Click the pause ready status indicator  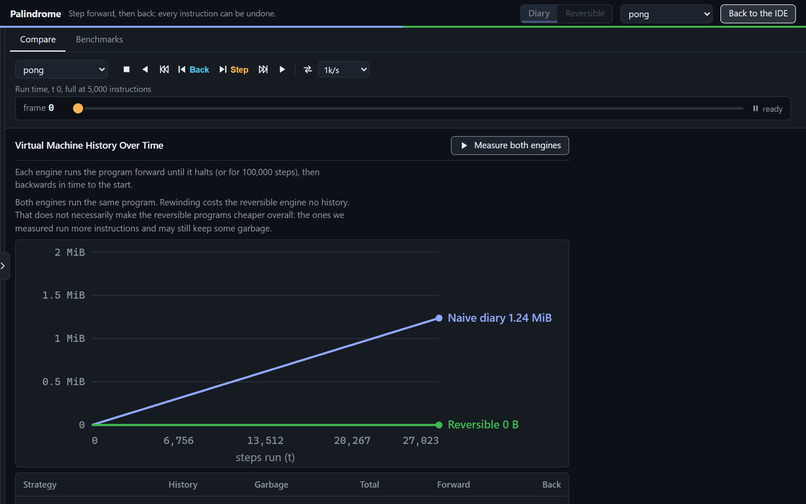767,109
